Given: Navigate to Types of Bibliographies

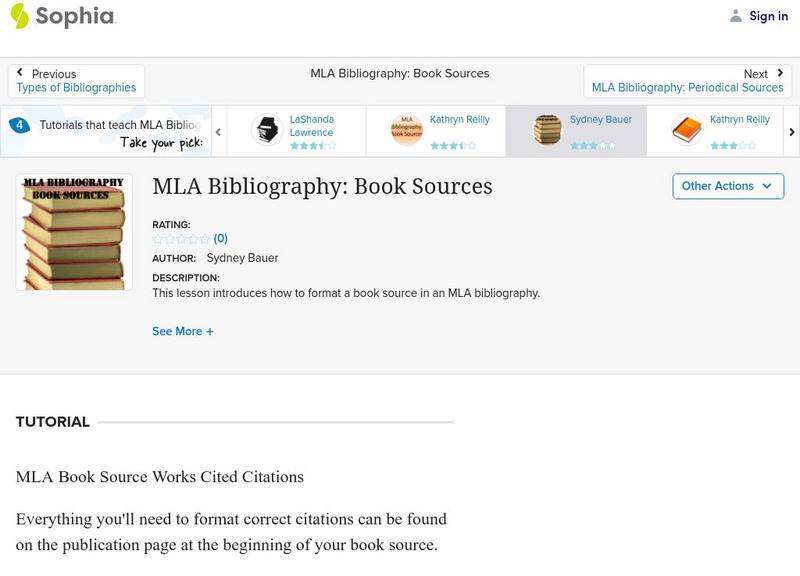Looking at the screenshot, I should click(x=75, y=86).
